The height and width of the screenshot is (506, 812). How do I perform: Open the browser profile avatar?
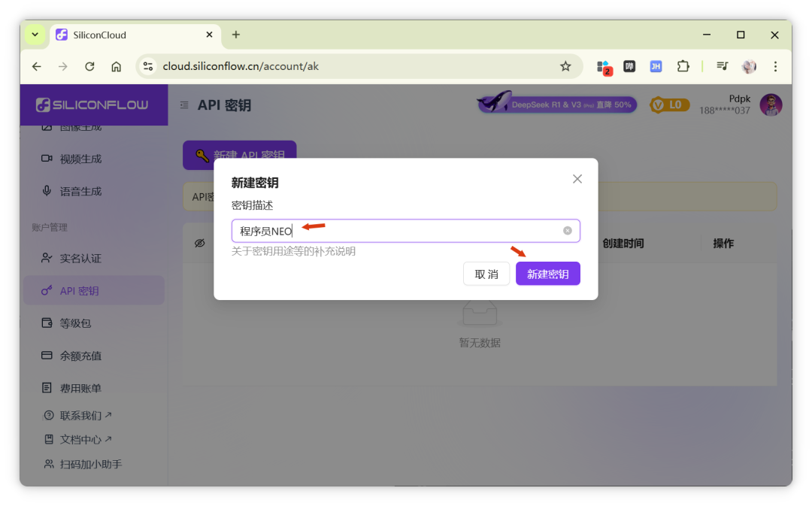coord(749,66)
